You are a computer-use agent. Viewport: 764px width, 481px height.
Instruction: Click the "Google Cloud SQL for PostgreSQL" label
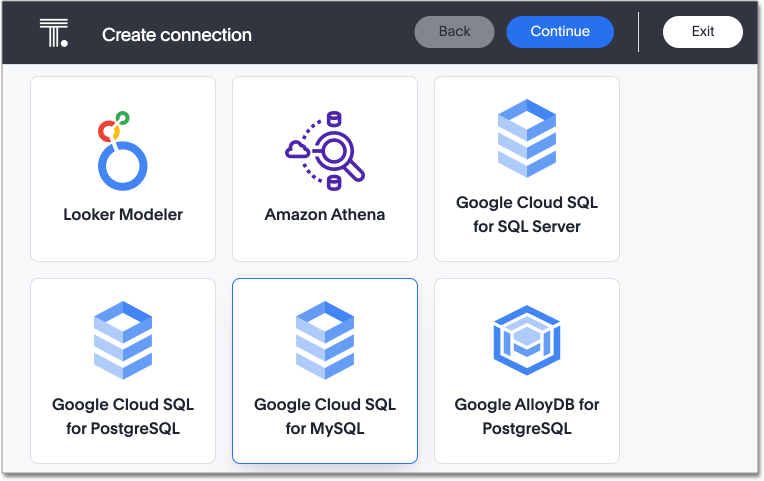[123, 417]
